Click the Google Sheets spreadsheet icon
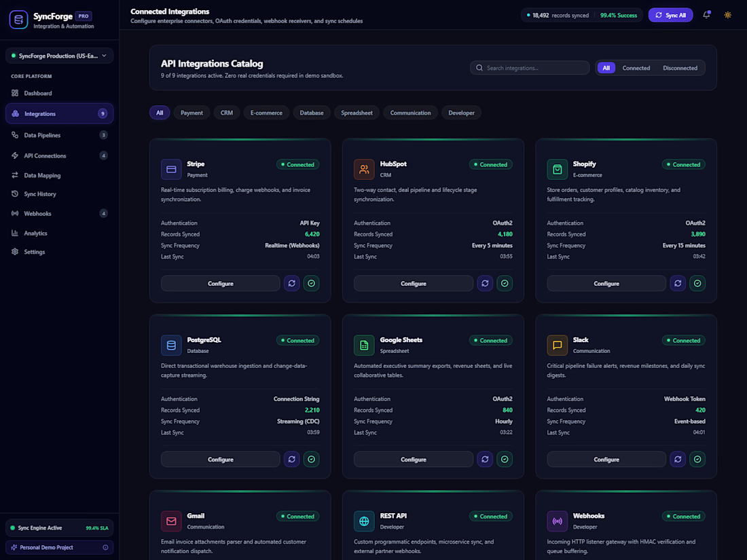 tap(364, 346)
